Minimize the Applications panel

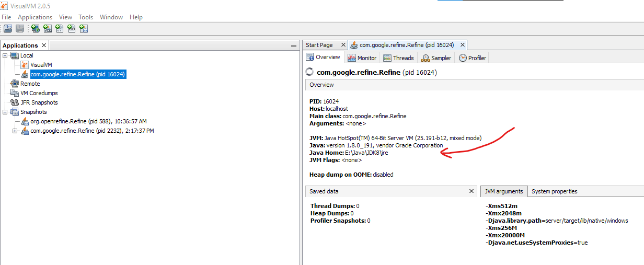coord(294,46)
